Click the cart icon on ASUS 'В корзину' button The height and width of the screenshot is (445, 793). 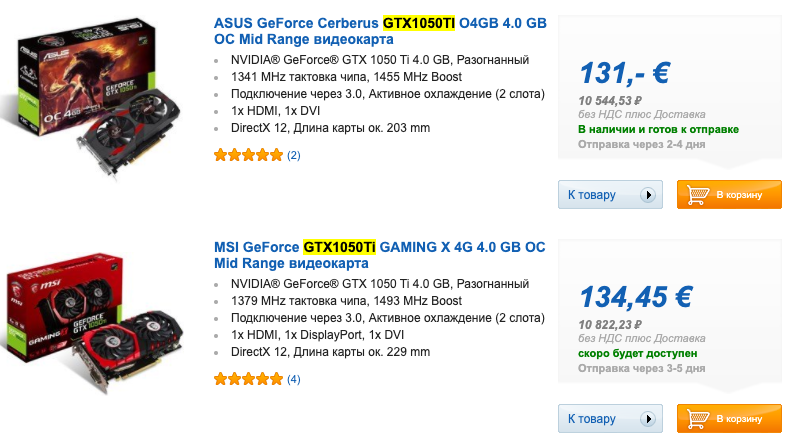pos(696,195)
